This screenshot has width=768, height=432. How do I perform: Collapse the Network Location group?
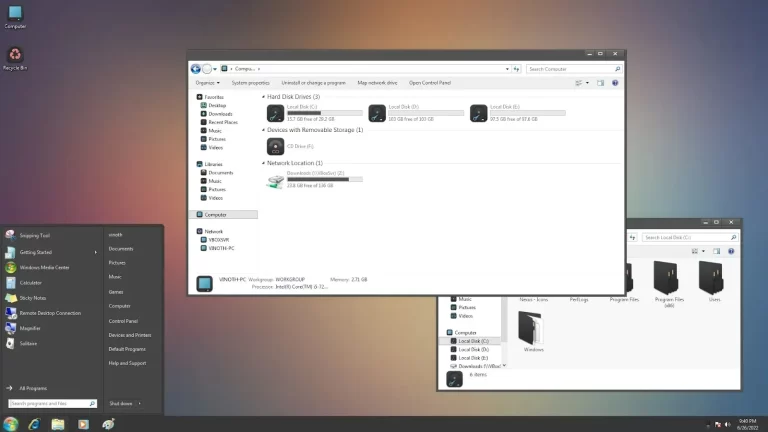point(263,163)
